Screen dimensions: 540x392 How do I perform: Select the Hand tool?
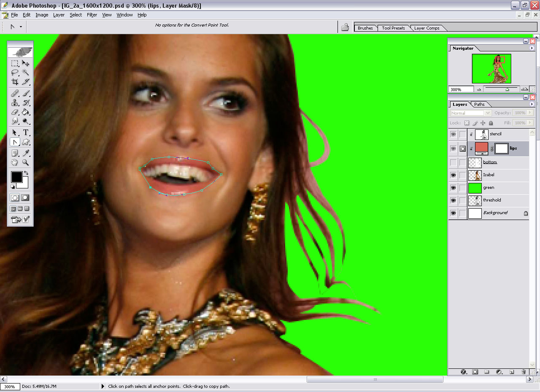tap(15, 163)
